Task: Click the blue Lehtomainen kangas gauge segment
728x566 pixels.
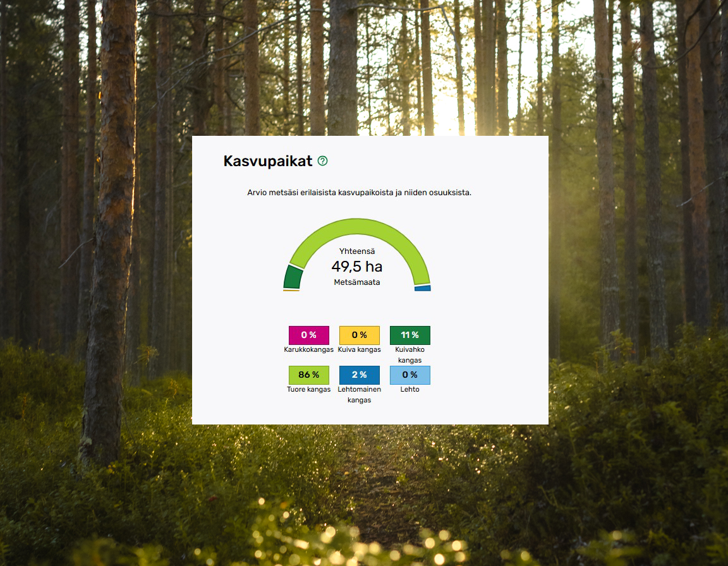Action: [423, 288]
